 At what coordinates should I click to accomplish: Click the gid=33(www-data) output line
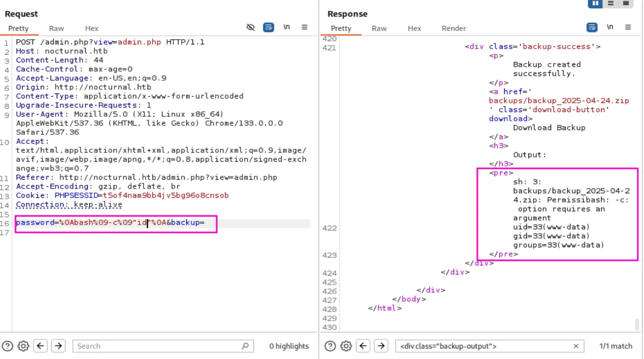coord(552,236)
